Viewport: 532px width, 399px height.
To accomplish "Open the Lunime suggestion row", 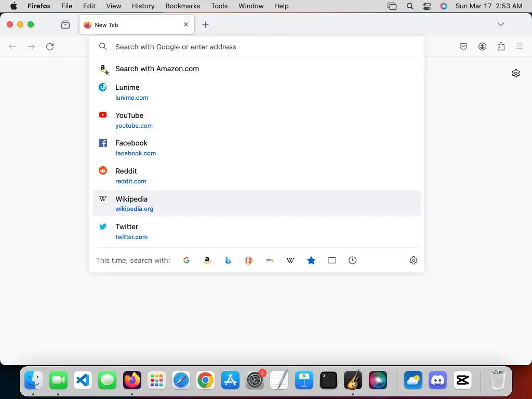I will coord(257,92).
